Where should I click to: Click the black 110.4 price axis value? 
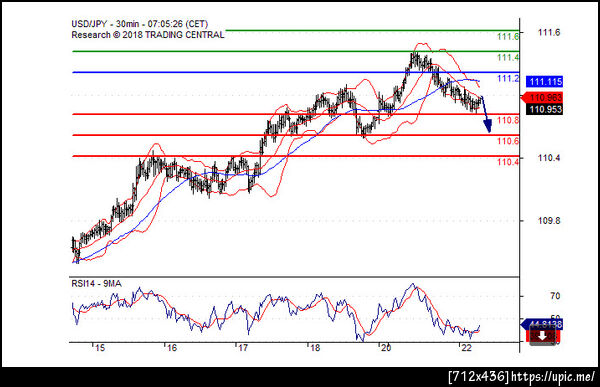pos(549,158)
